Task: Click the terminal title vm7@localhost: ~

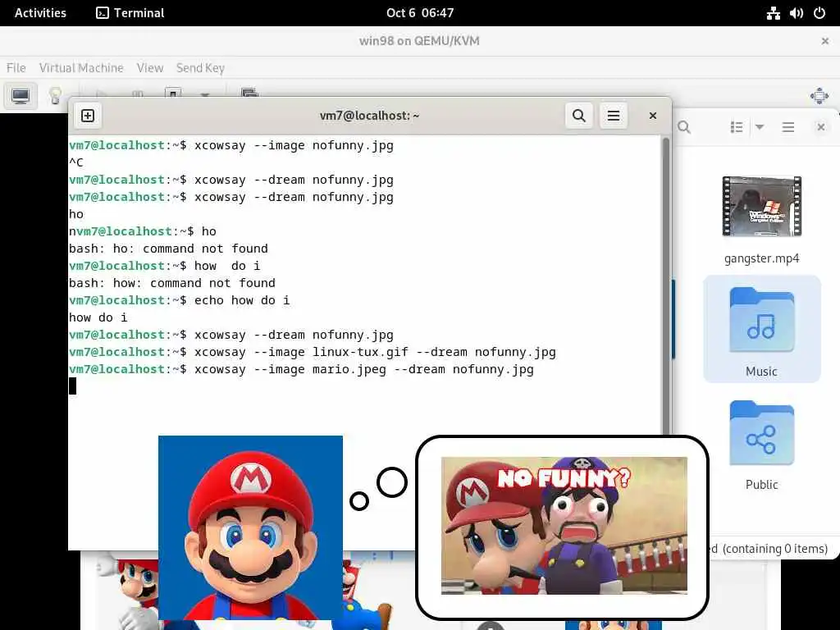Action: coord(369,115)
